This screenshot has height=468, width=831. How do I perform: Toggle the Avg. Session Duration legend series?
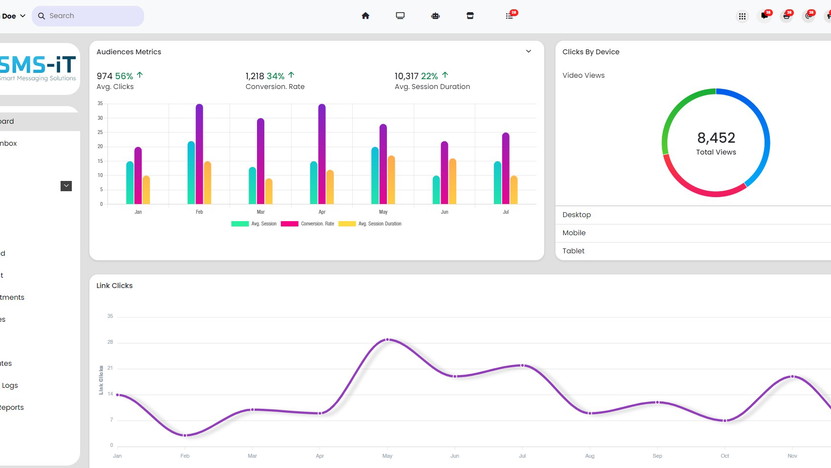coord(370,224)
